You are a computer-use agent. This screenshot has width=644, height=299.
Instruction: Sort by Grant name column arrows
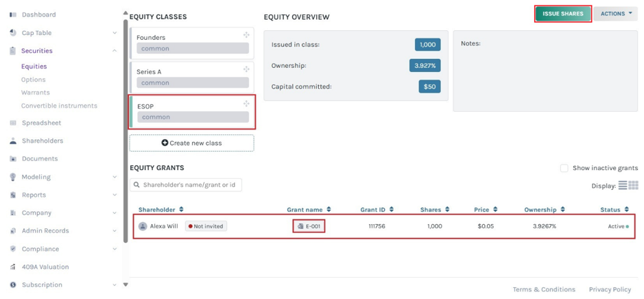[x=329, y=209]
